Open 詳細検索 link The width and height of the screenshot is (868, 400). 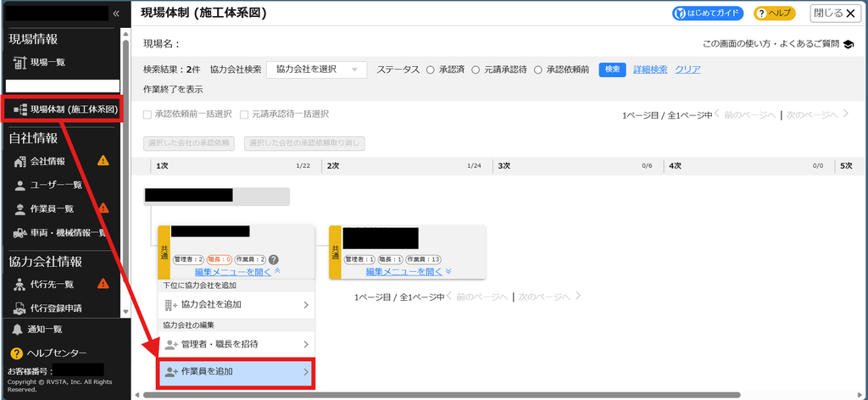[x=650, y=69]
